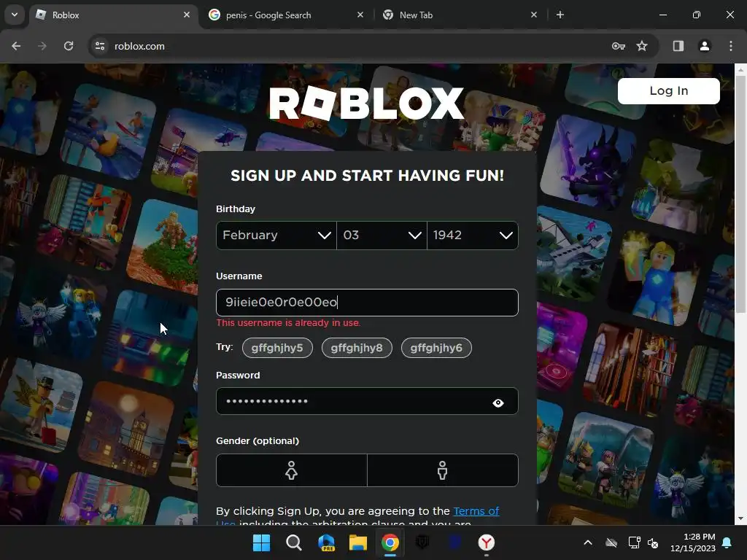The height and width of the screenshot is (560, 747).
Task: Open the Windows Start menu
Action: (x=261, y=542)
